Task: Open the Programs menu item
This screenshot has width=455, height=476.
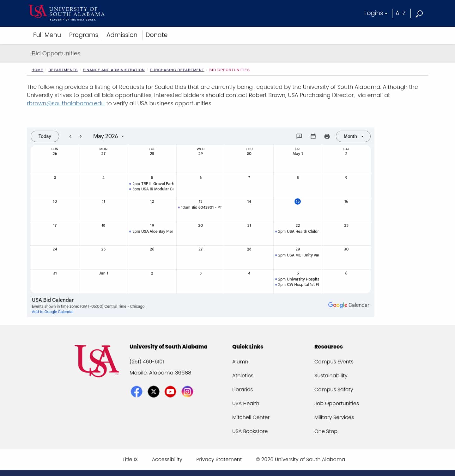Action: [84, 35]
